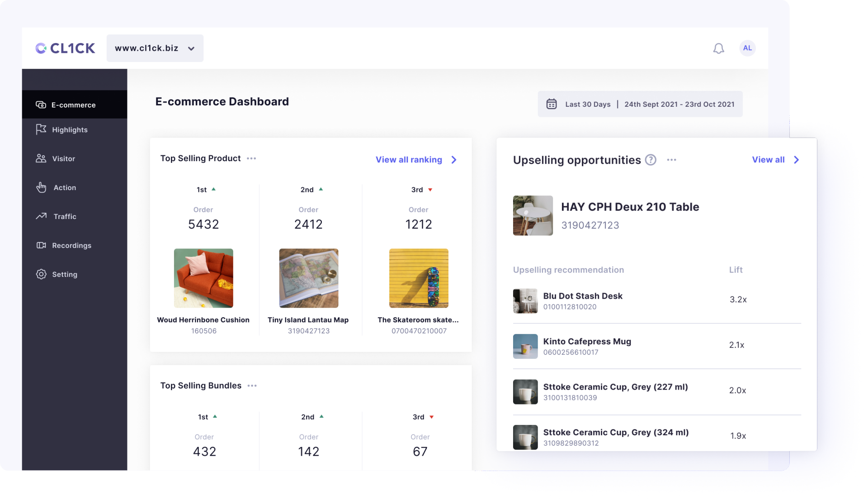The image size is (868, 500).
Task: Click the View all ranking link
Action: (x=408, y=160)
